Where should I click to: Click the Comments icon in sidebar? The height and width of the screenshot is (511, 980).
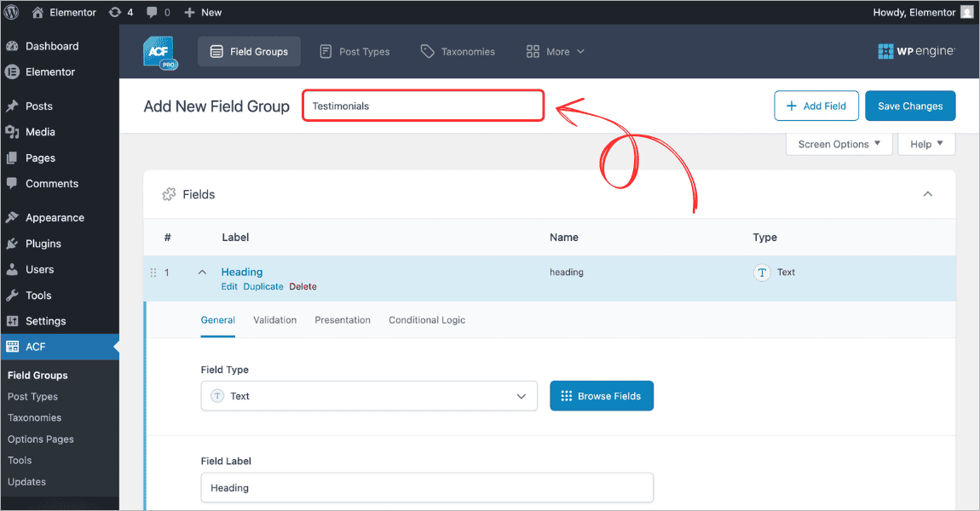point(12,184)
